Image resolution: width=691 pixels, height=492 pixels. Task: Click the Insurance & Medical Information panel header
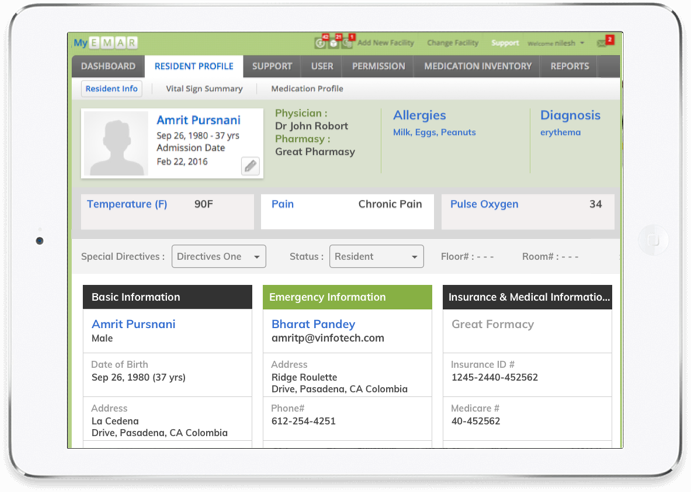[x=527, y=297]
